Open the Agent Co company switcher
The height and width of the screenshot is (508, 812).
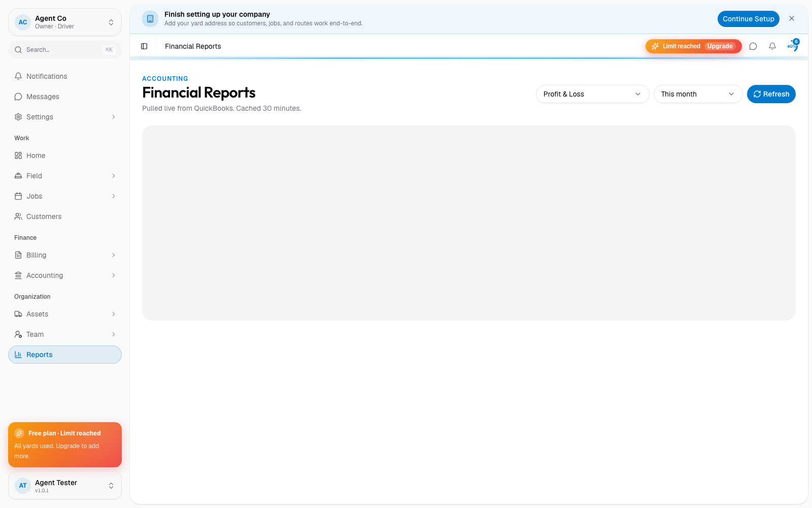pos(65,22)
